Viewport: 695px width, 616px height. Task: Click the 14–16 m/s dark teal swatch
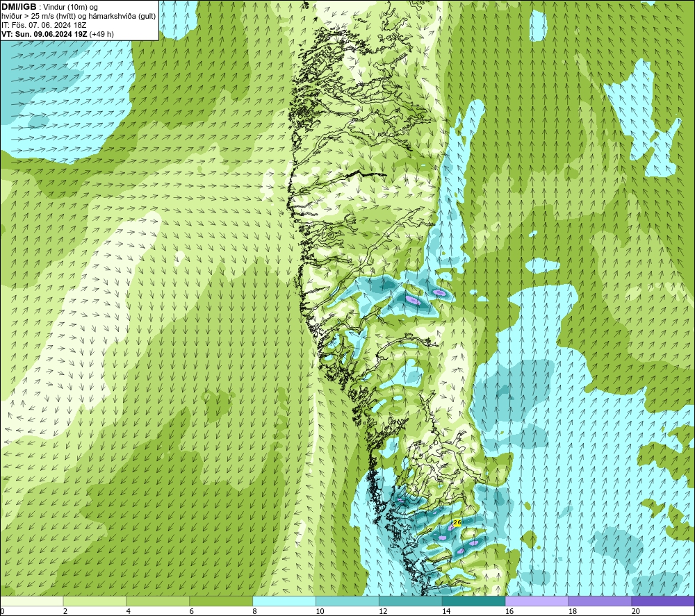474,601
